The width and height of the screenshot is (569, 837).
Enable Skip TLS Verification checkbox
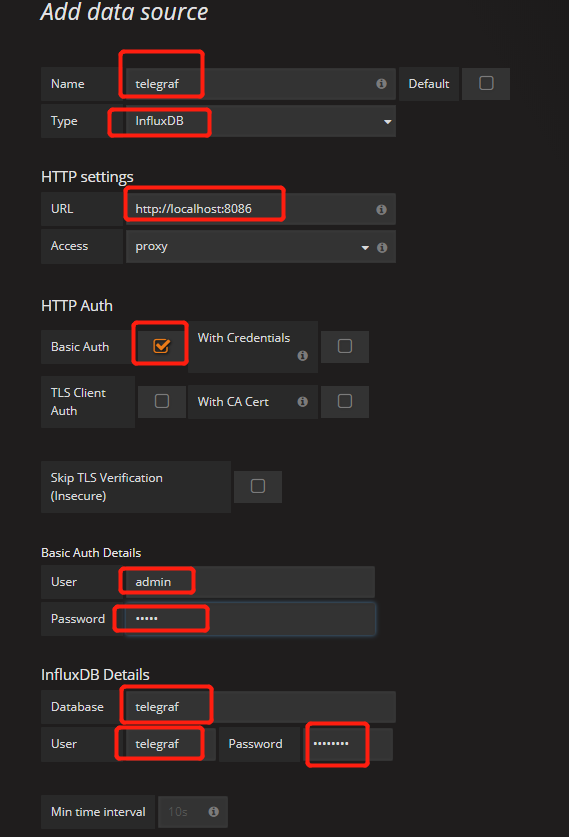(258, 486)
